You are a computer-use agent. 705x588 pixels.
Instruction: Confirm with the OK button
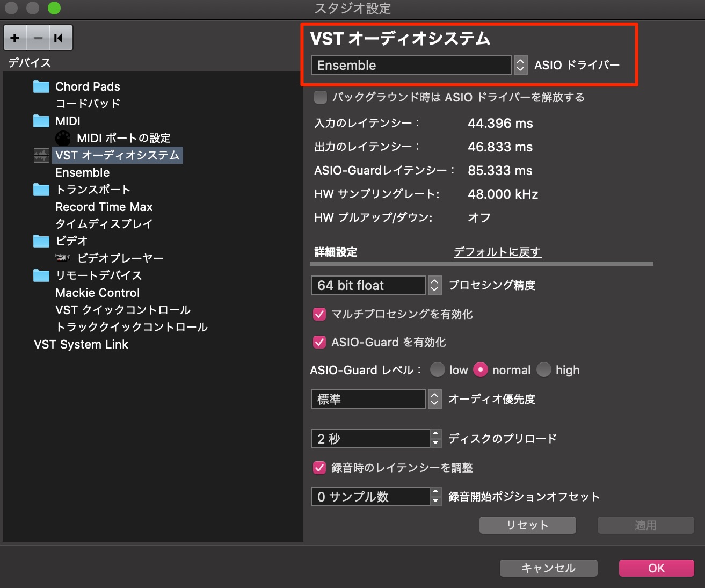657,568
